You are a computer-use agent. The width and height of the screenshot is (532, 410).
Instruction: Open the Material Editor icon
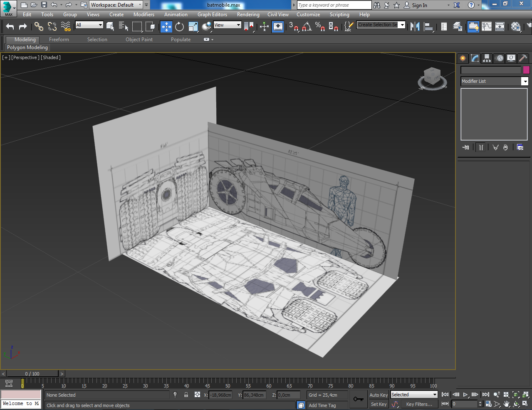coord(516,27)
